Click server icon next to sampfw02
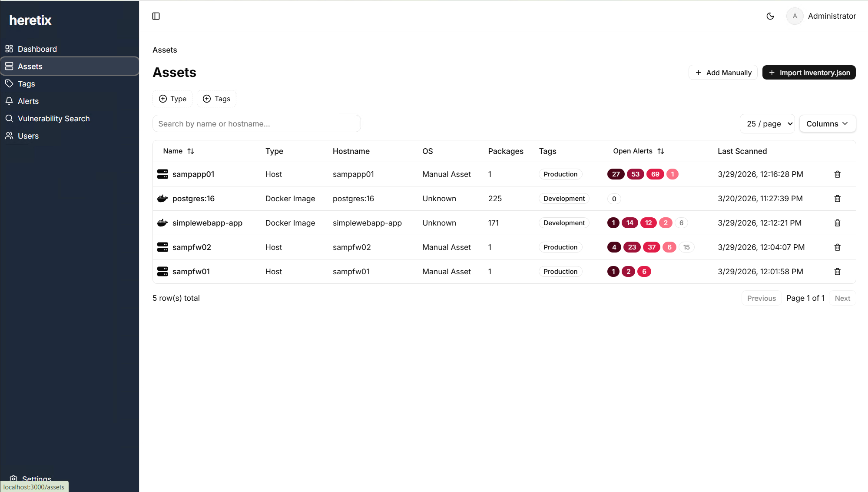The width and height of the screenshot is (868, 492). (x=162, y=247)
